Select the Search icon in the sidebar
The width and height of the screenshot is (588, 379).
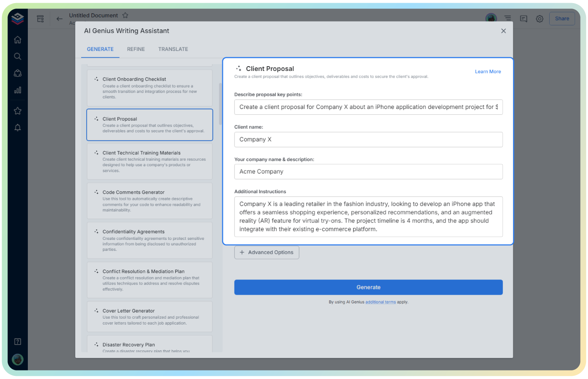tap(17, 56)
